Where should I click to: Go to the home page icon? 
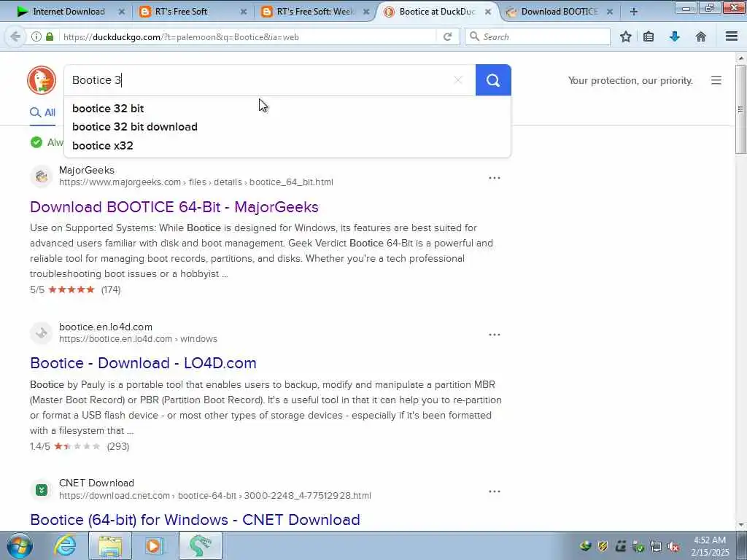pos(700,36)
